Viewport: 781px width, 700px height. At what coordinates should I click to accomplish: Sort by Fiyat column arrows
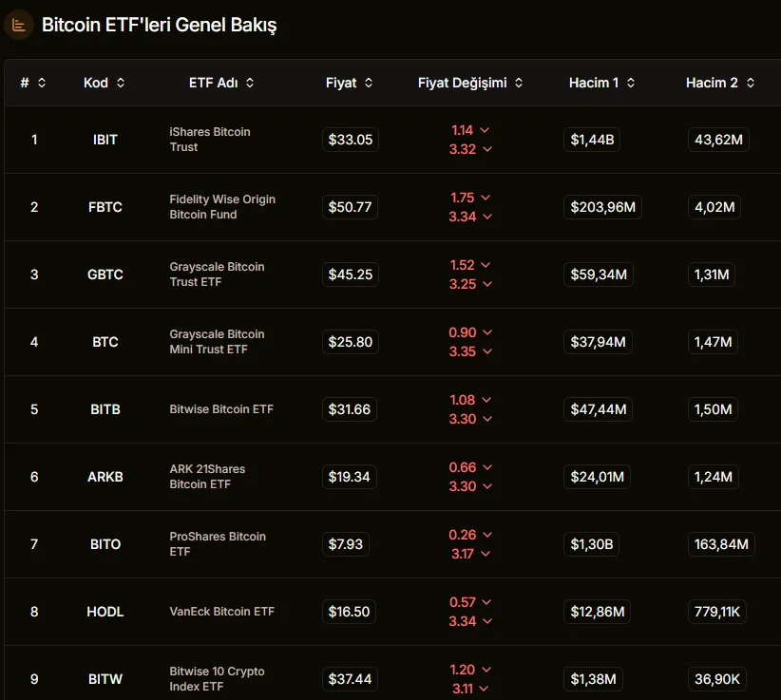(369, 83)
